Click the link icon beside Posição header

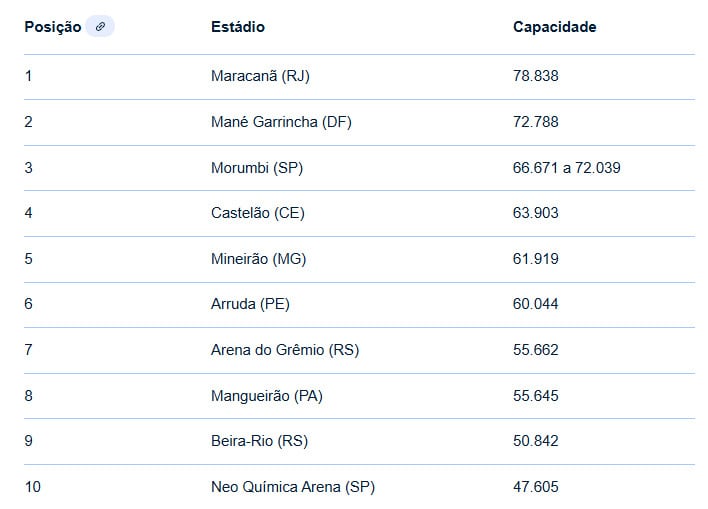tap(99, 27)
